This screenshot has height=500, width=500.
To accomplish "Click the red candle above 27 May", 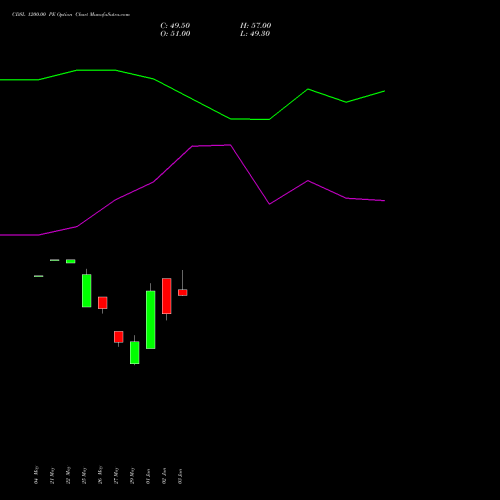I will click(119, 337).
